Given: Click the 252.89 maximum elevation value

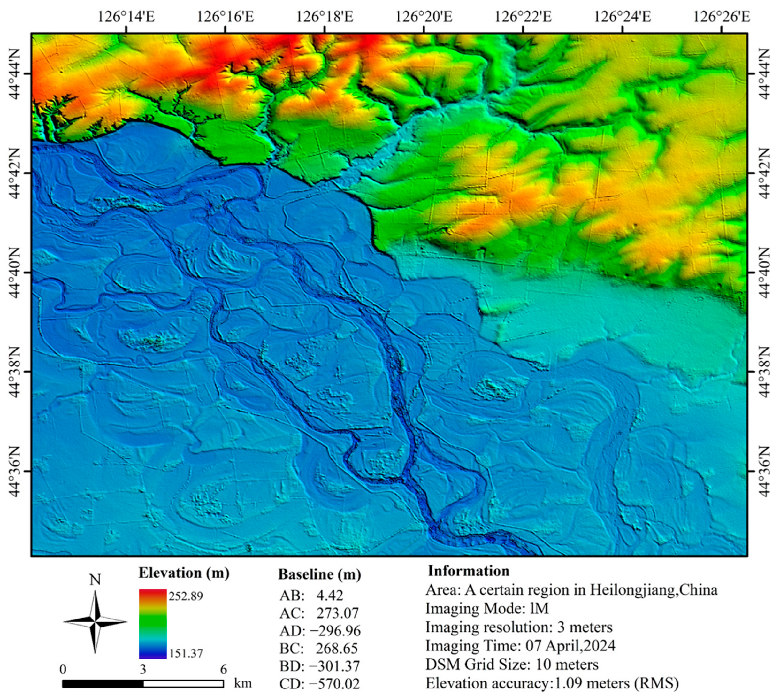Looking at the screenshot, I should (185, 596).
